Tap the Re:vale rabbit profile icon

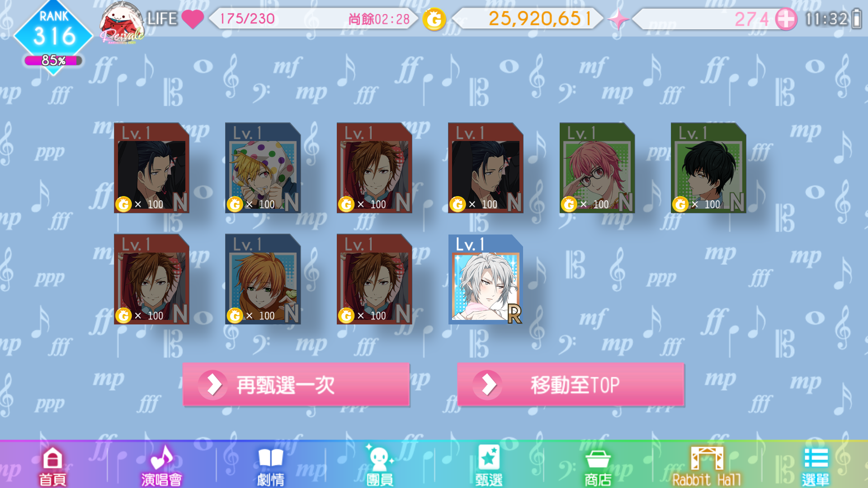[122, 22]
